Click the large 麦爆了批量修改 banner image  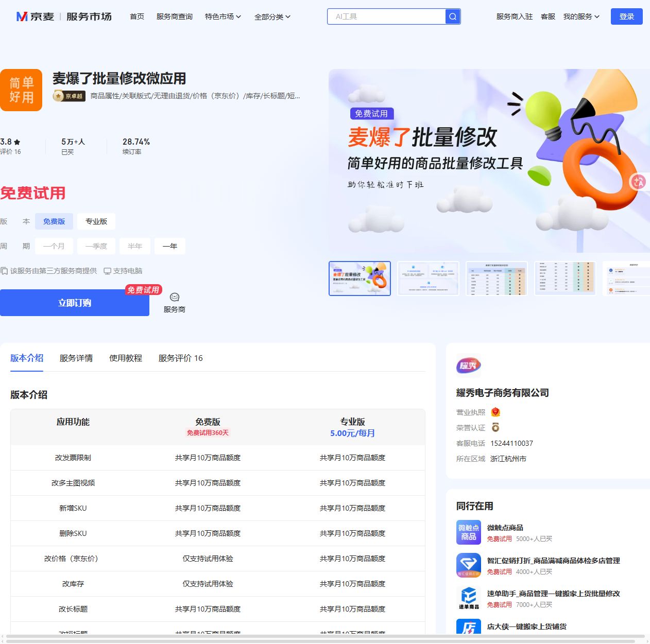(x=489, y=161)
